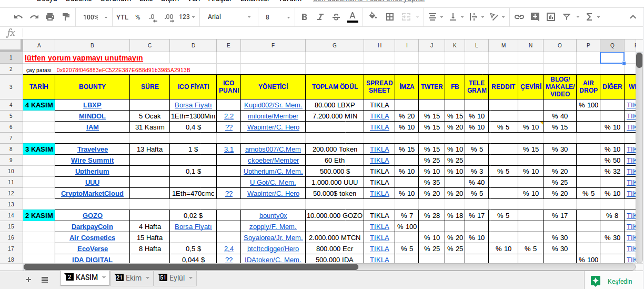Move the horizontal scrollbar
The image size is (644, 289).
pyautogui.click(x=190, y=266)
